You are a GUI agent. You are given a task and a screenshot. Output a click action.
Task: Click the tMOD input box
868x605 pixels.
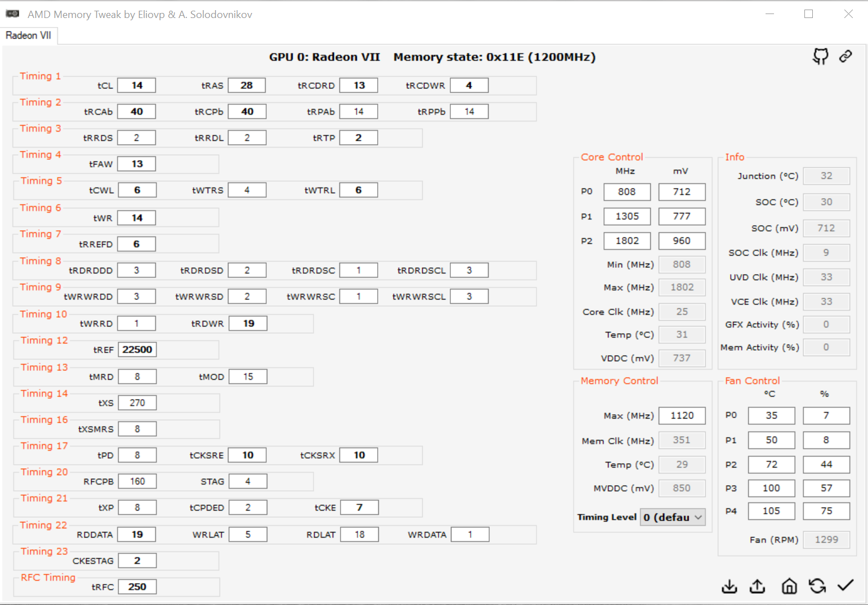coord(248,377)
